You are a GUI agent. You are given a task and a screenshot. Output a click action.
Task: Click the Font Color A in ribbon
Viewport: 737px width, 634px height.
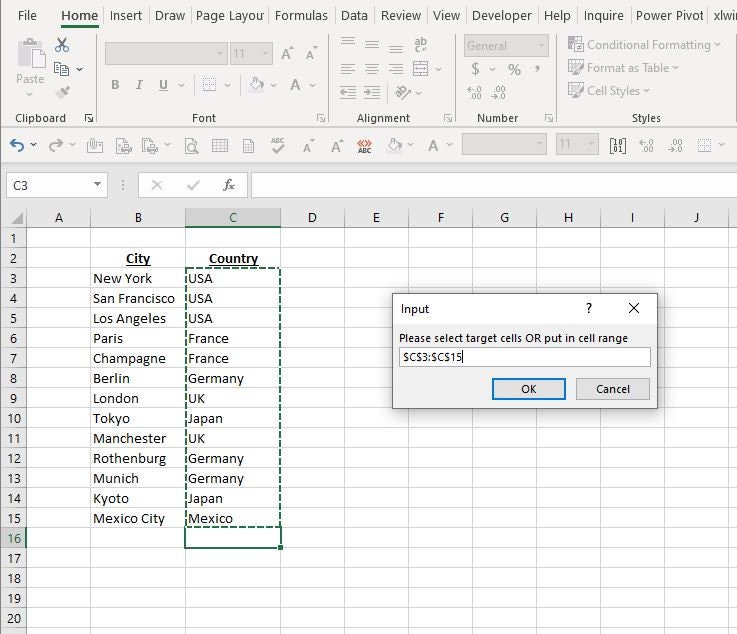point(295,85)
